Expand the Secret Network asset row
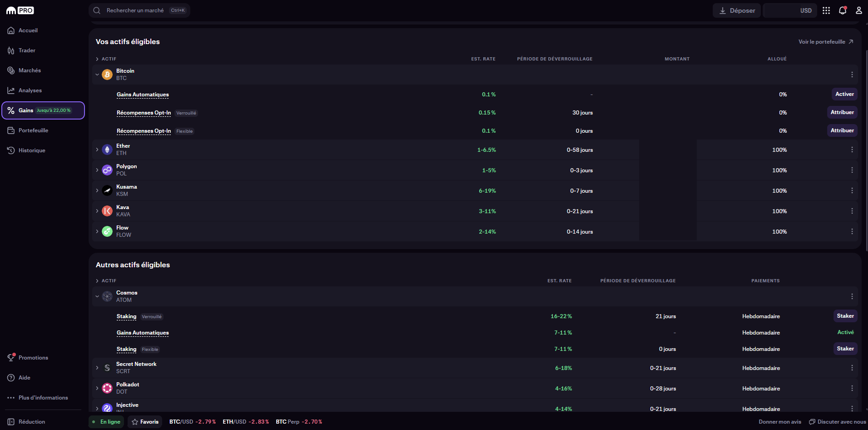Image resolution: width=868 pixels, height=430 pixels. [97, 368]
